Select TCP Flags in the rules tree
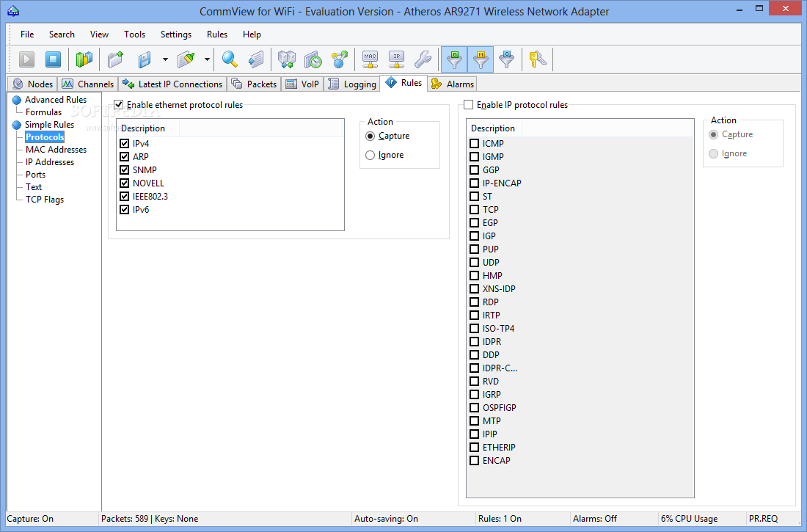The height and width of the screenshot is (532, 807). [45, 200]
